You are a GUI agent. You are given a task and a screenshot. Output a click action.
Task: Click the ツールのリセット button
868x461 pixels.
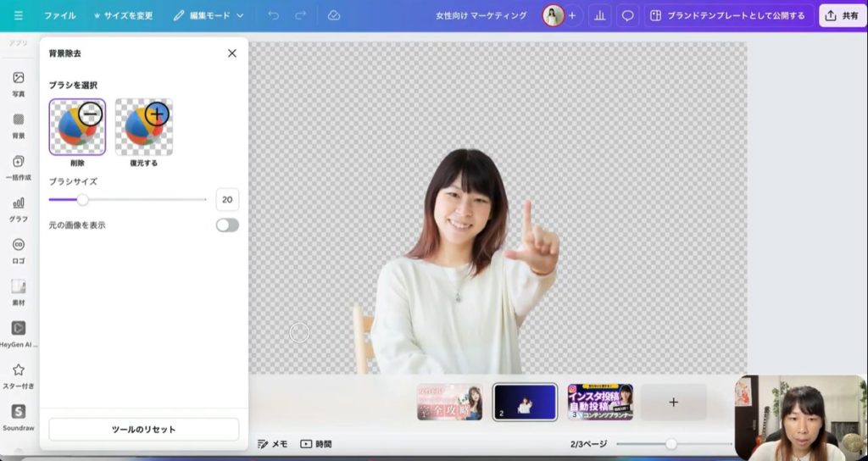pyautogui.click(x=143, y=430)
